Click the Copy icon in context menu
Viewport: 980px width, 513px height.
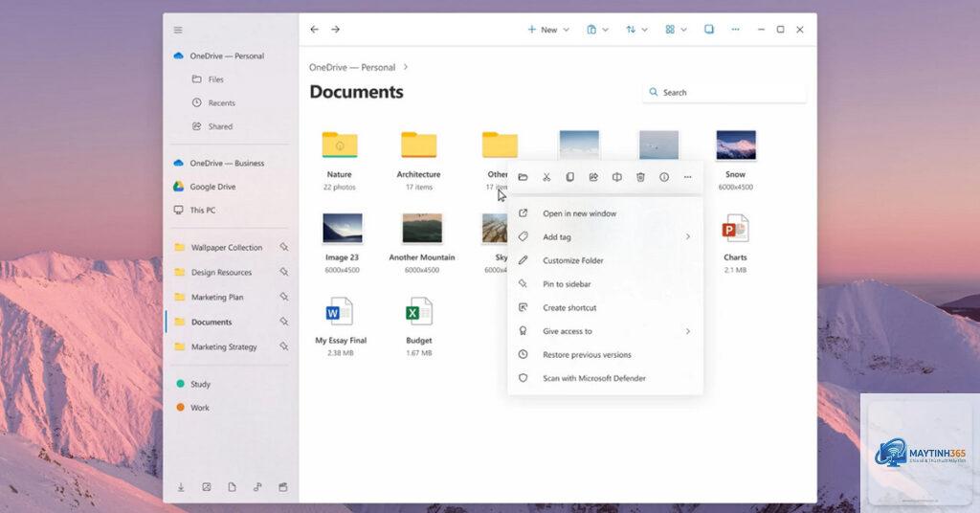click(x=570, y=177)
